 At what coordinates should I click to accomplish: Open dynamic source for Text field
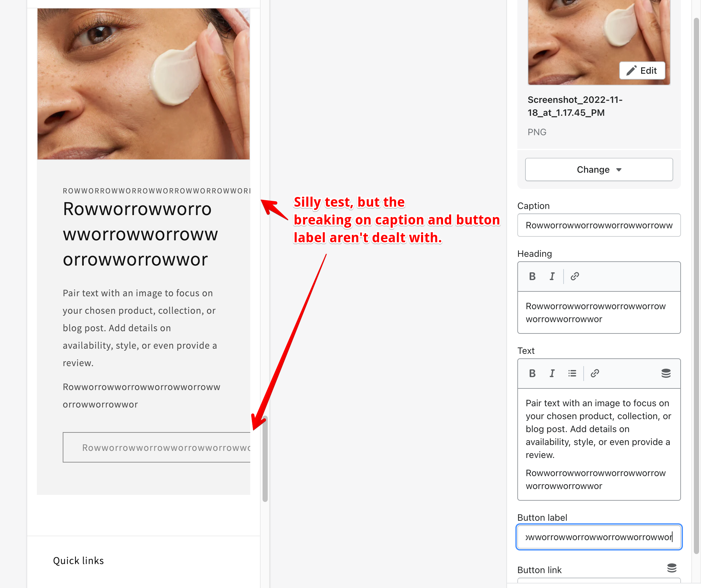tap(666, 373)
